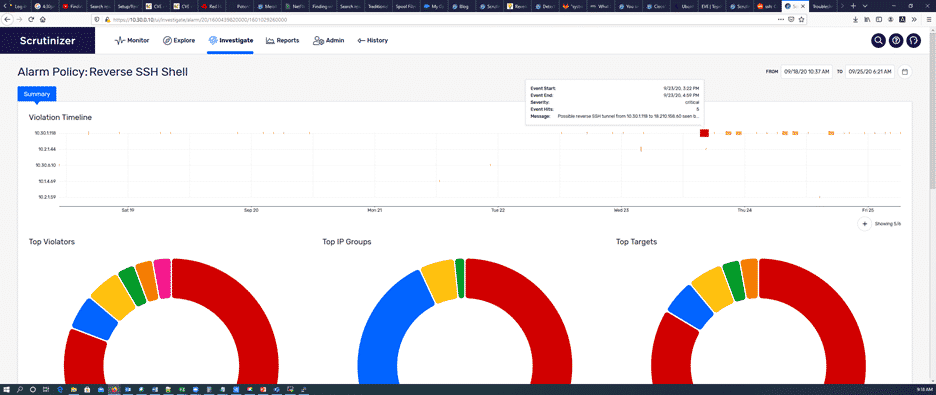Open the Firefox hamburger menu

click(928, 19)
